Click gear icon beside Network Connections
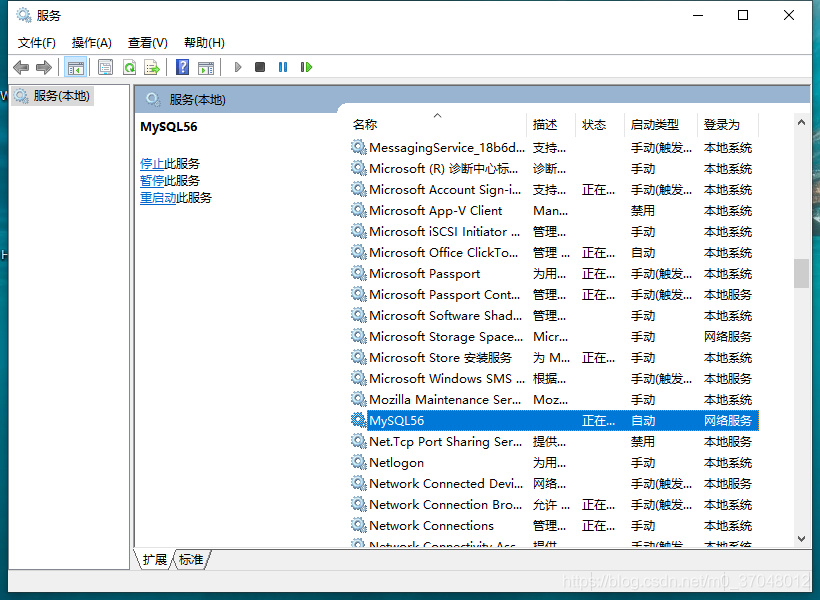Viewport: 820px width, 600px height. pos(358,525)
